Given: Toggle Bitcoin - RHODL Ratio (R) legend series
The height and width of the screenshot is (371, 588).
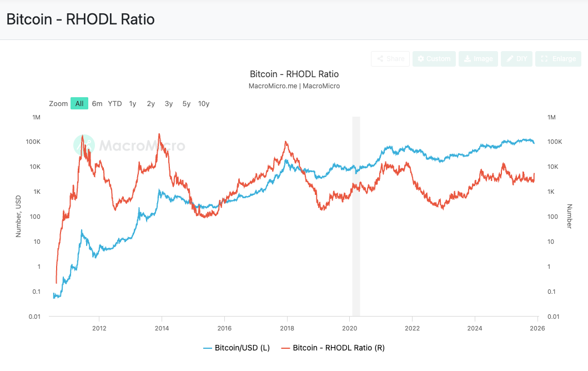Looking at the screenshot, I should pos(333,348).
